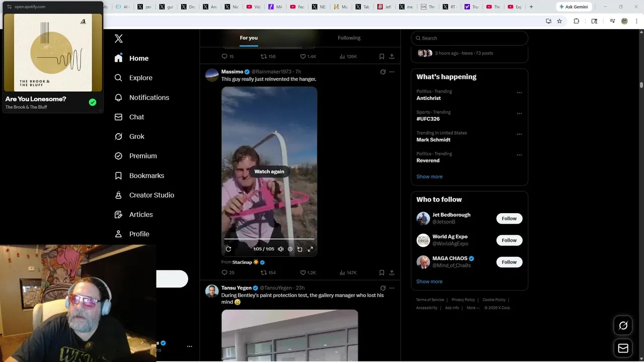This screenshot has width=644, height=362.
Task: Share Massimo's hanger post
Action: coord(392,273)
